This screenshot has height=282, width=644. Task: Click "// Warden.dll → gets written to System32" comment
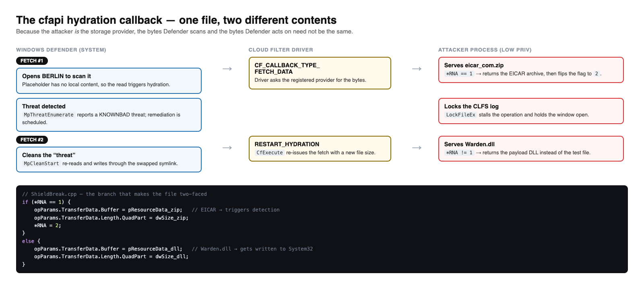(252, 249)
